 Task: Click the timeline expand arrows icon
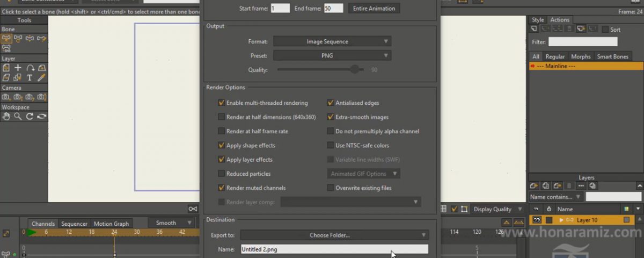click(x=6, y=233)
